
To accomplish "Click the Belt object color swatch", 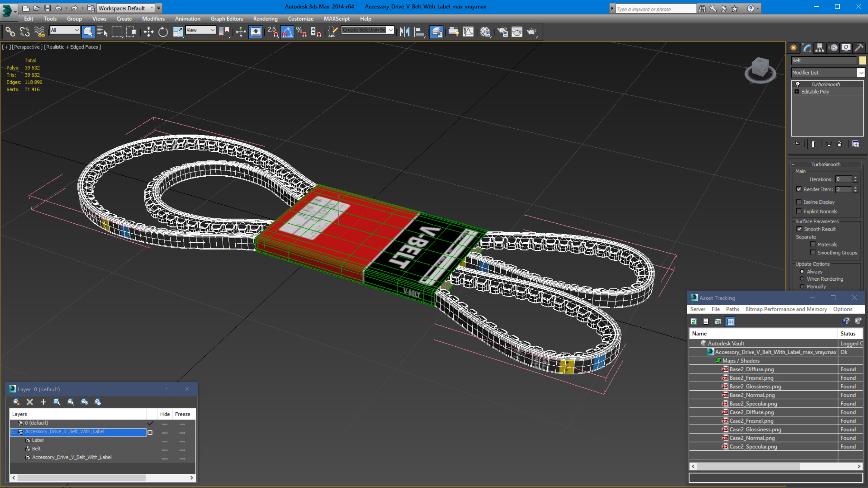I will pyautogui.click(x=862, y=60).
